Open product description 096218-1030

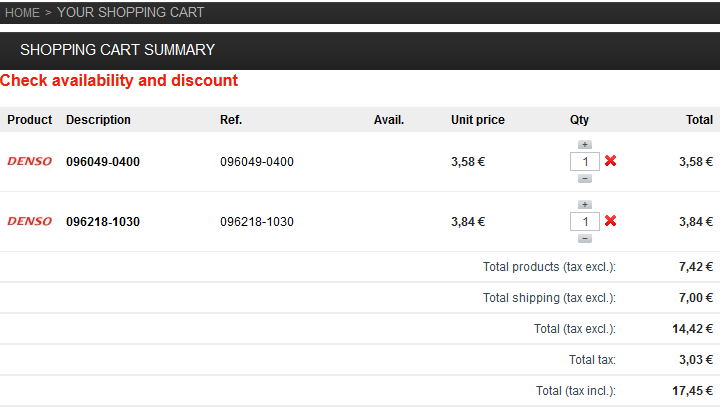tap(103, 222)
